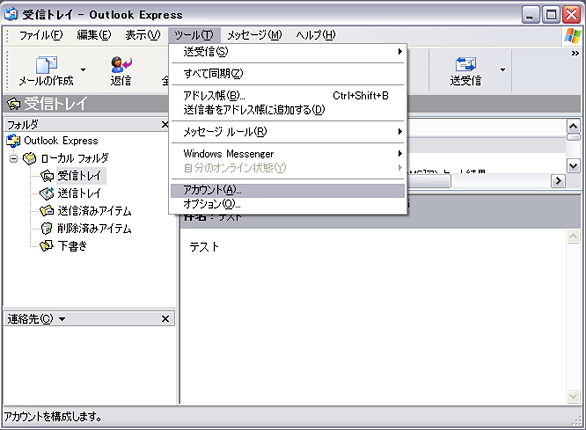Select the 下書き folder

point(72,246)
